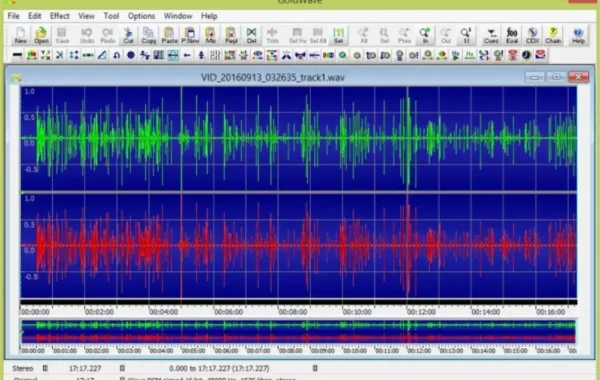
Task: Click the overview waveform strip below the main view
Action: click(298, 331)
